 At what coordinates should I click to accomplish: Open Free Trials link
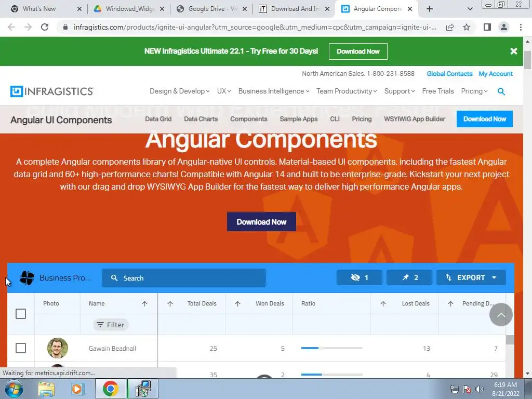[x=437, y=91]
